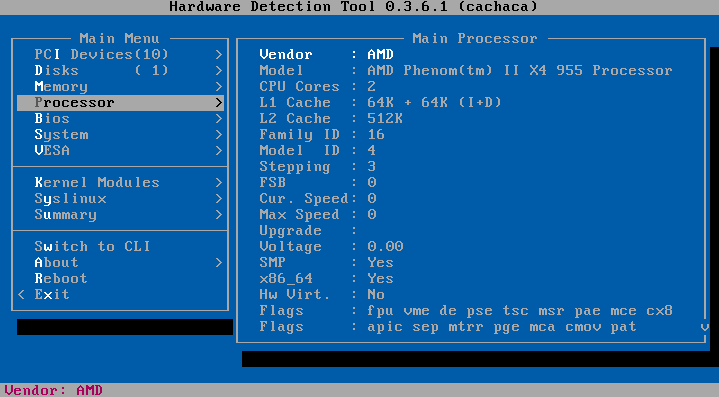
Task: Open the System menu entry
Action: coord(120,135)
